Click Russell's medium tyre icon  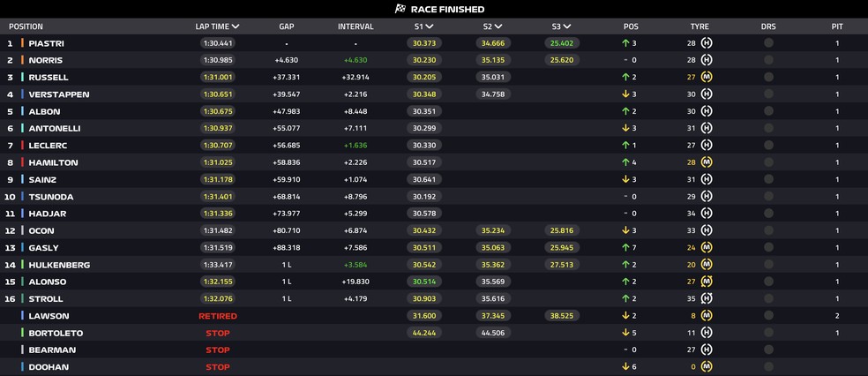[707, 77]
